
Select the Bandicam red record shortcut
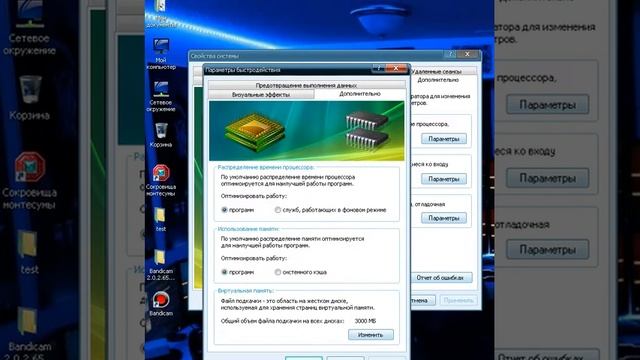[161, 304]
